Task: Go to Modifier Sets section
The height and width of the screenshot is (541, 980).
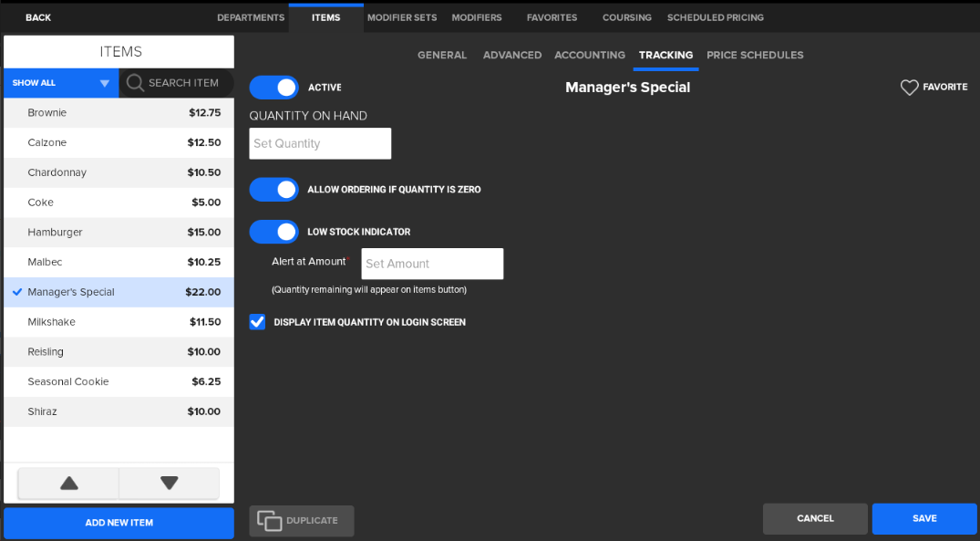Action: coord(402,17)
